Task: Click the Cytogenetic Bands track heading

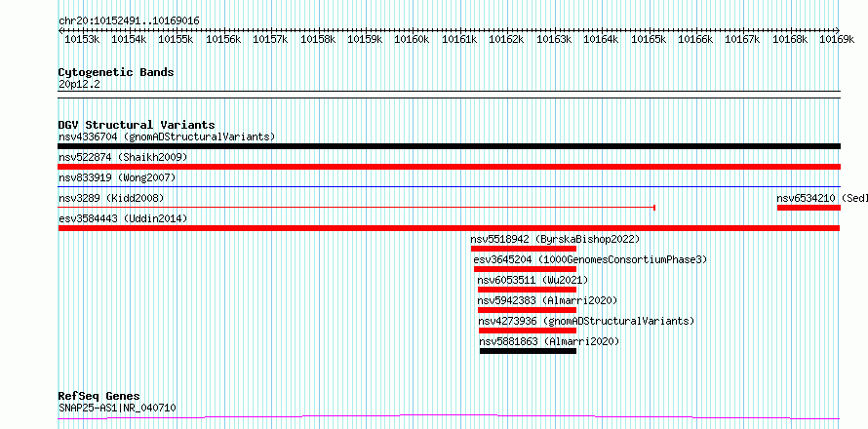Action: (116, 72)
